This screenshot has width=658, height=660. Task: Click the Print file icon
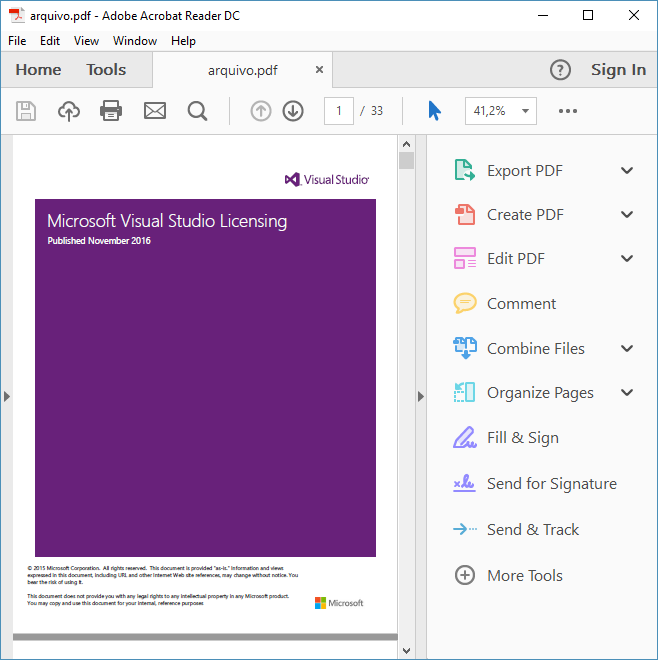(111, 111)
